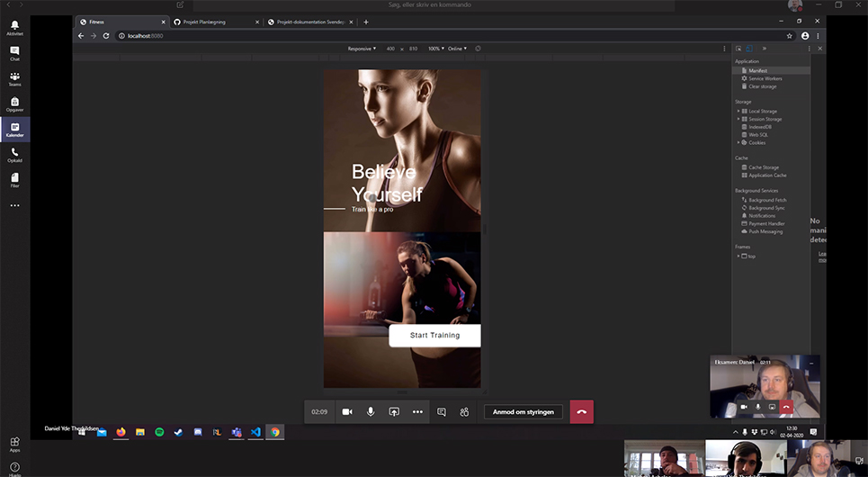
Task: Select the inspect element tool
Action: click(x=738, y=49)
